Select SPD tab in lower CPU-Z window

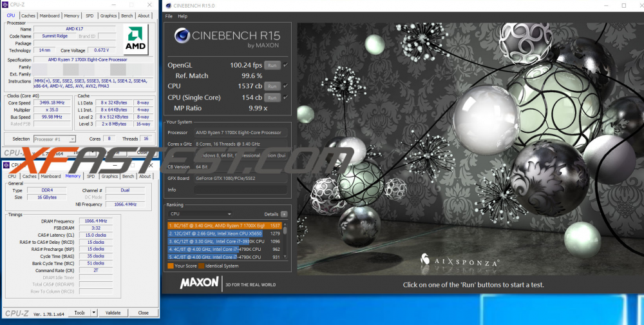tap(91, 177)
